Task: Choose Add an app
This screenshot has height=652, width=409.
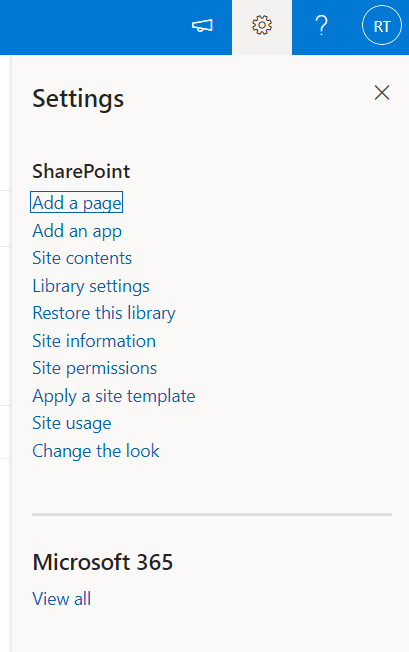Action: tap(77, 231)
